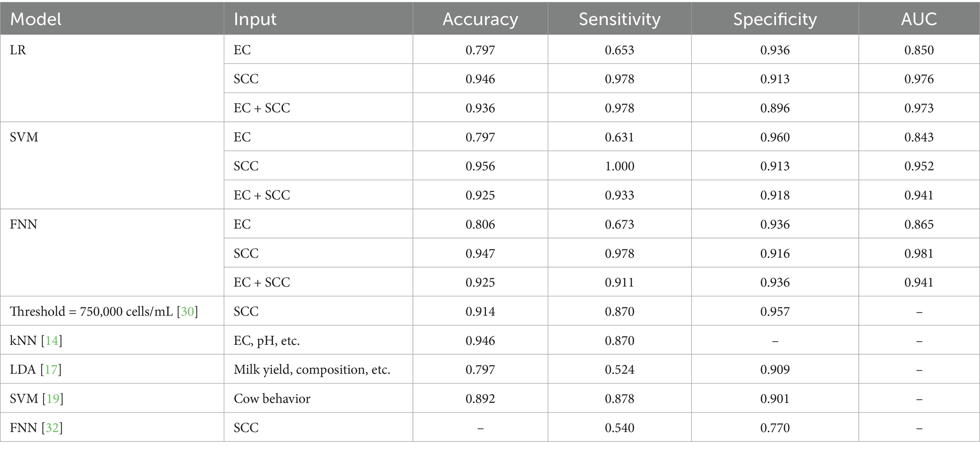Screen dimensions: 980x450
Task: Select the FNN AUC value 0.981
Action: (x=919, y=253)
